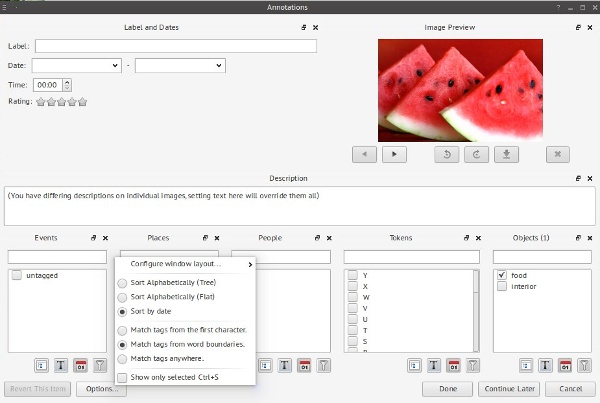
Task: Check token Y checkbox
Action: [x=352, y=275]
